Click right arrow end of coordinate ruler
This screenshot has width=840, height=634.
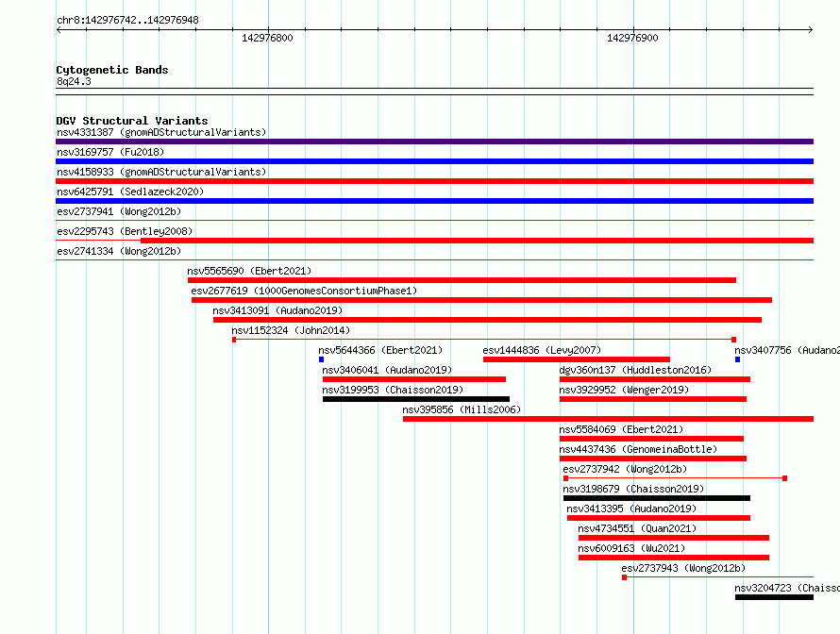point(811,29)
